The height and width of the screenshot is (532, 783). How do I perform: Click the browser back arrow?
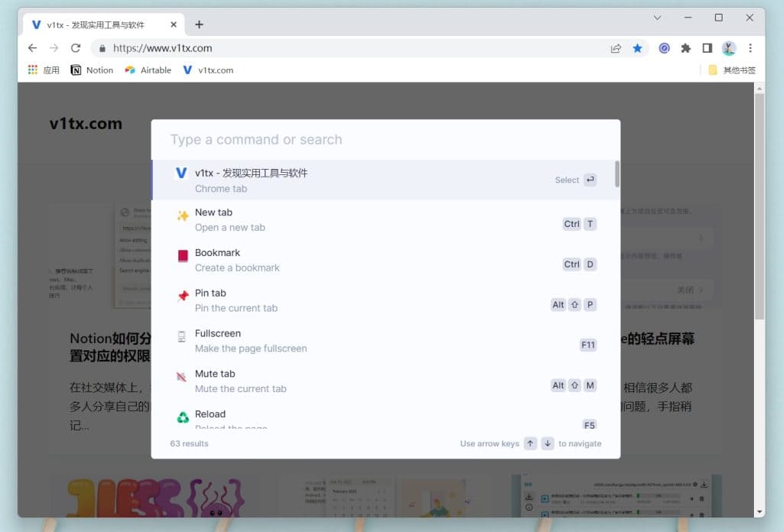32,48
